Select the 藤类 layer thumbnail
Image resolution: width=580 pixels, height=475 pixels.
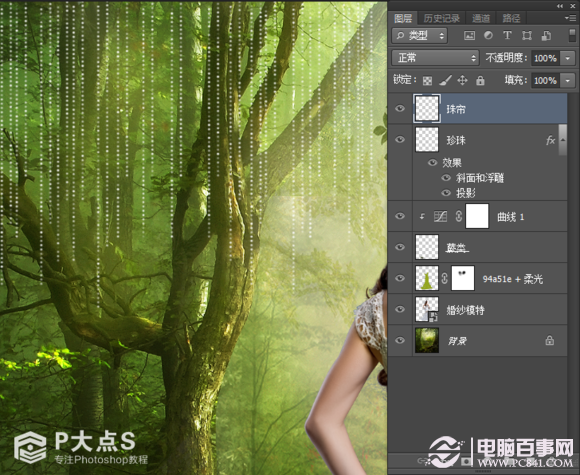point(427,247)
